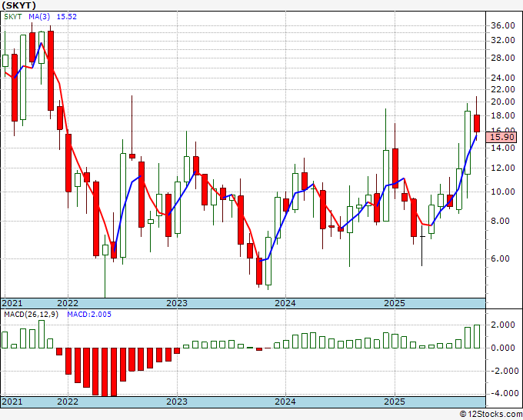Click the 15.90 current price tag
This screenshot has height=420, width=523.
pos(502,137)
